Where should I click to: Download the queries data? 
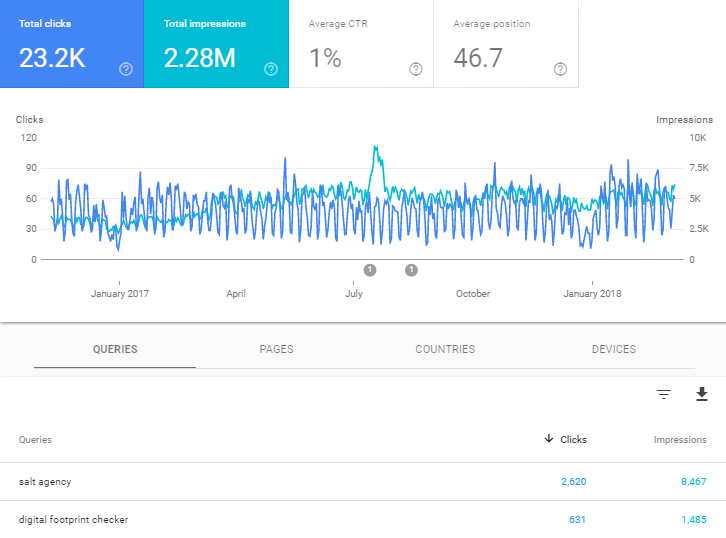pos(702,394)
